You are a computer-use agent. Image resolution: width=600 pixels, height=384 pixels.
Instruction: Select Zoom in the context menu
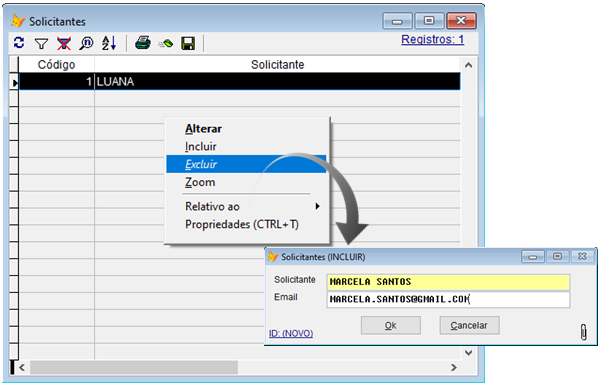coord(200,182)
